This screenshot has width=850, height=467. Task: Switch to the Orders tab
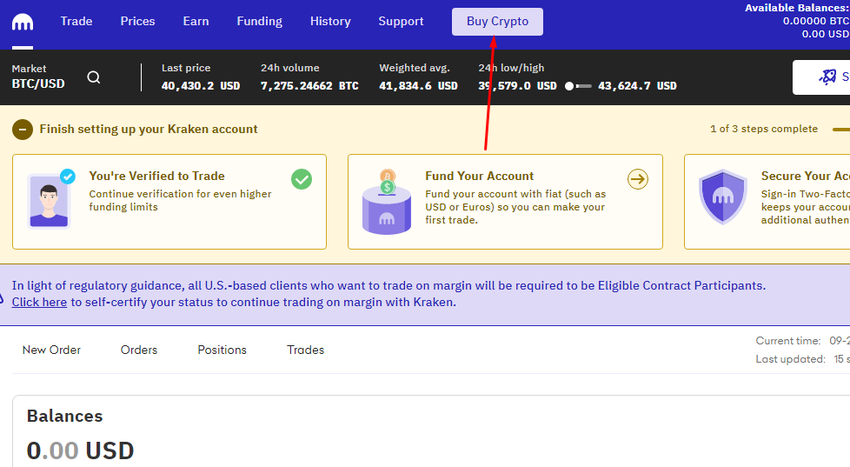click(x=139, y=350)
